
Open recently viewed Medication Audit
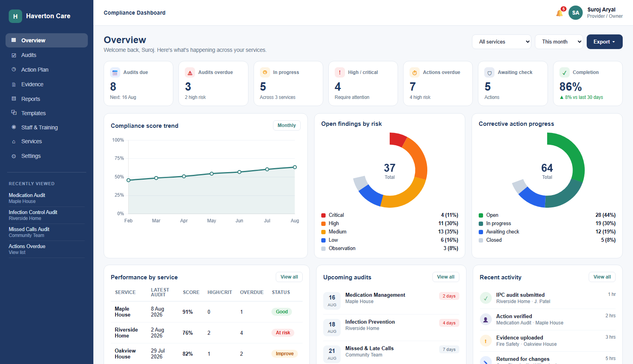(47, 198)
